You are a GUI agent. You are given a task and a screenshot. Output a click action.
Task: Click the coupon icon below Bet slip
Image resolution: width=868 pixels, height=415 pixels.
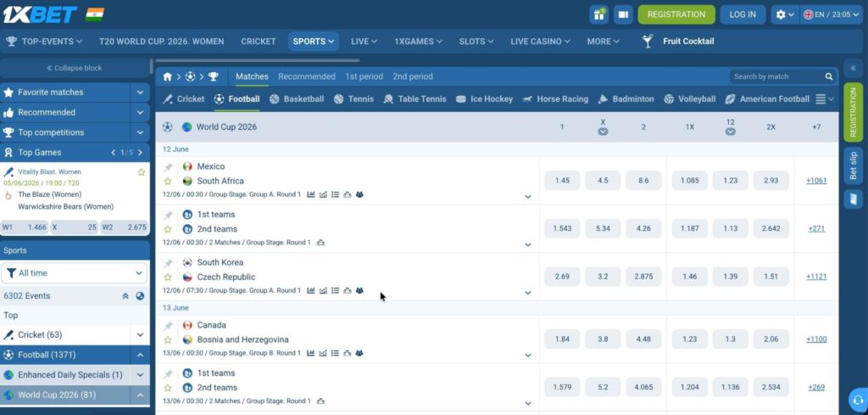853,199
